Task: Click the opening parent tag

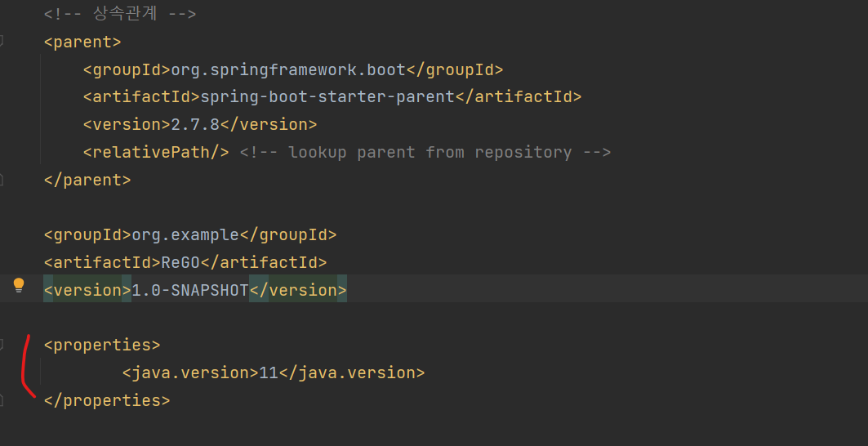Action: tap(82, 42)
